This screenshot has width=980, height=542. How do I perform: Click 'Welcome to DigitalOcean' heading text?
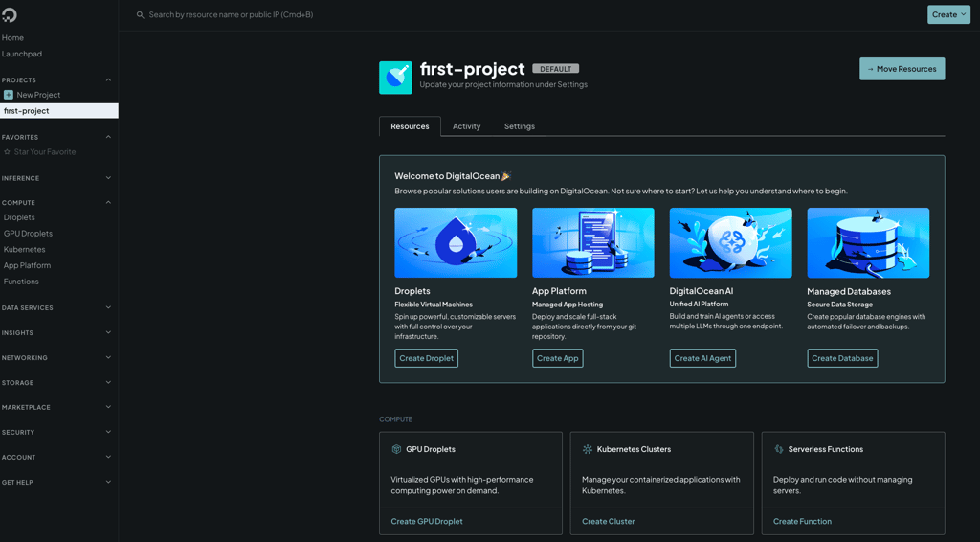[447, 176]
